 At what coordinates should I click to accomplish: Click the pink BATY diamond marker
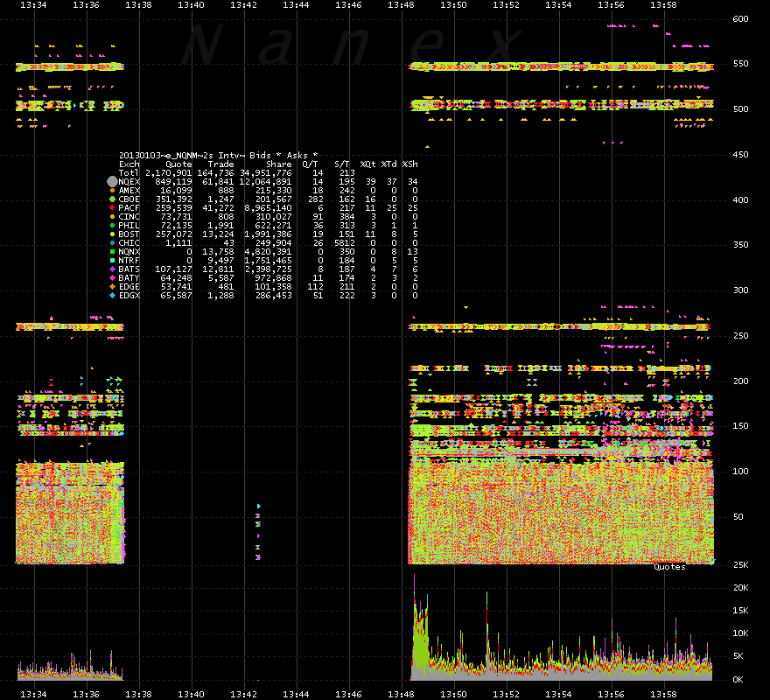(x=113, y=278)
